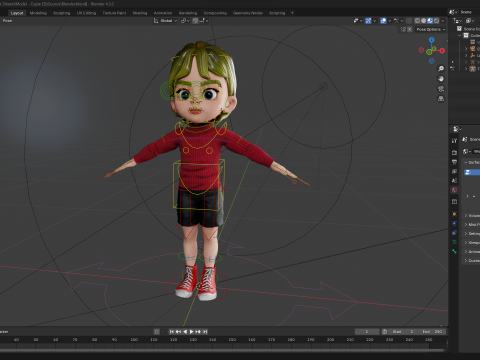This screenshot has height=360, width=480.
Task: Switch to the UV Editing workspace tab
Action: (x=86, y=13)
